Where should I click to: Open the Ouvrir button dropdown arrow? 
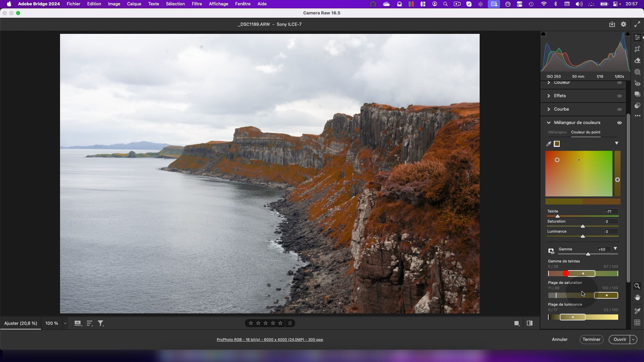(633, 340)
